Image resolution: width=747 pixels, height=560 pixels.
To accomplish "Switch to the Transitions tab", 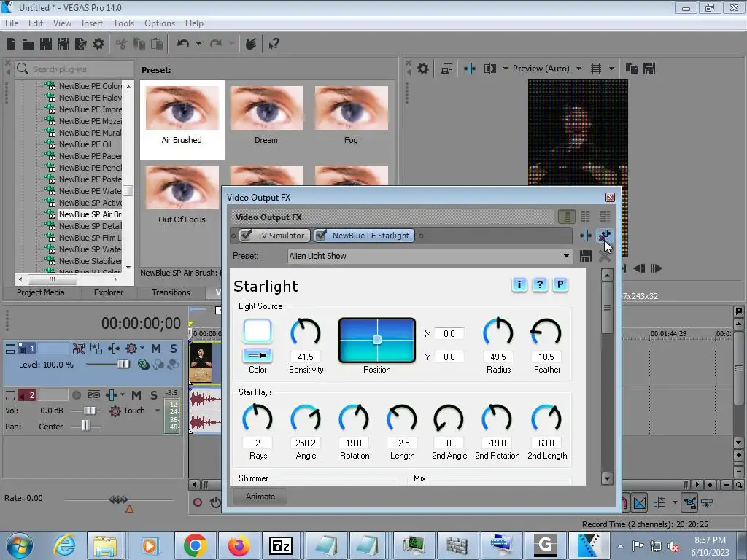I will tap(171, 292).
